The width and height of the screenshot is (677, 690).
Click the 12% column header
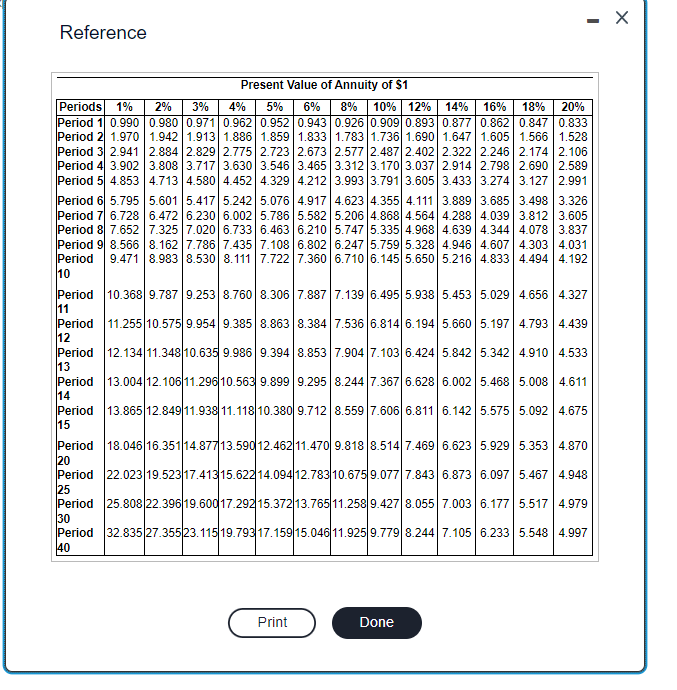(x=419, y=107)
